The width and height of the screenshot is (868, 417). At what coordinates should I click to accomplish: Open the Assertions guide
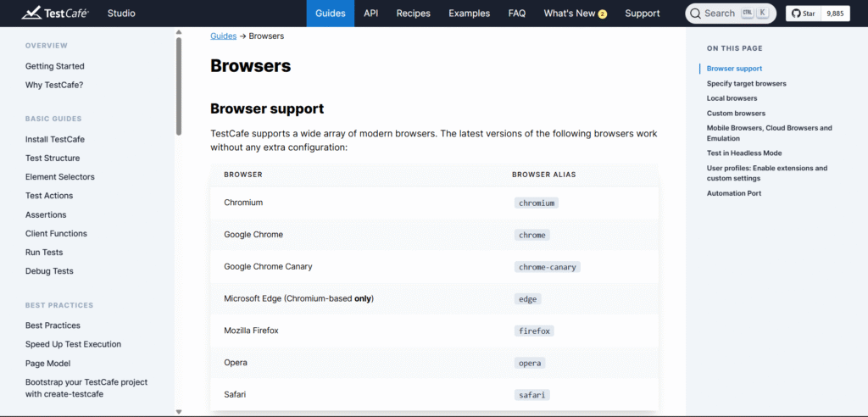[46, 214]
